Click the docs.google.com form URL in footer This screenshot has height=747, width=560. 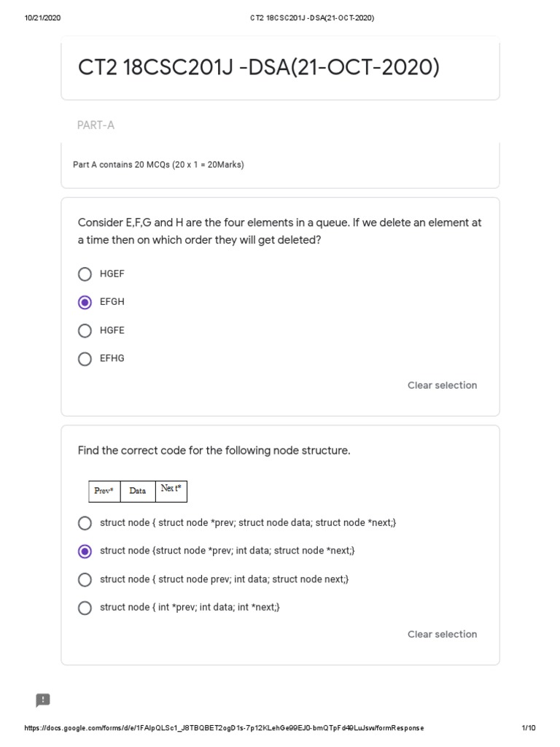coord(224,728)
